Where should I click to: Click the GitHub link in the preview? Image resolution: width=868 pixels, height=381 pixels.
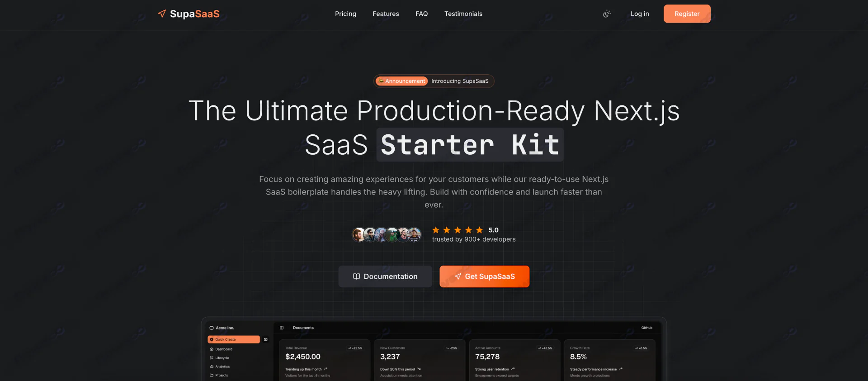pyautogui.click(x=646, y=328)
